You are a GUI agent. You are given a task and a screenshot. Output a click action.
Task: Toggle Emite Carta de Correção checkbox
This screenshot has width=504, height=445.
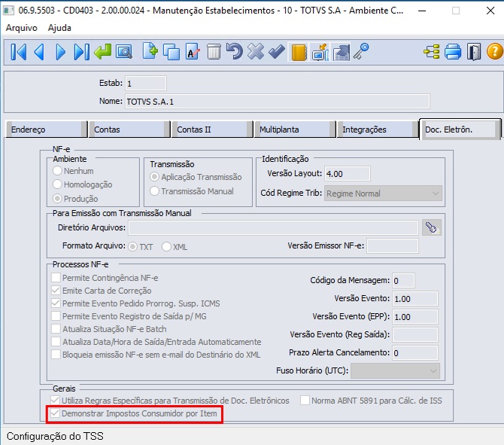(56, 290)
